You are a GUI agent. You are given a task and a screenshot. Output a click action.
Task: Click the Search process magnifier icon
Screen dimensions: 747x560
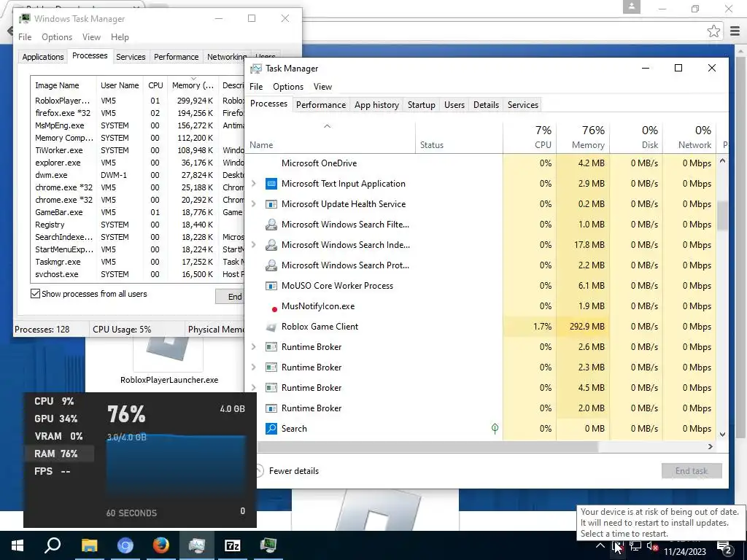coord(271,429)
